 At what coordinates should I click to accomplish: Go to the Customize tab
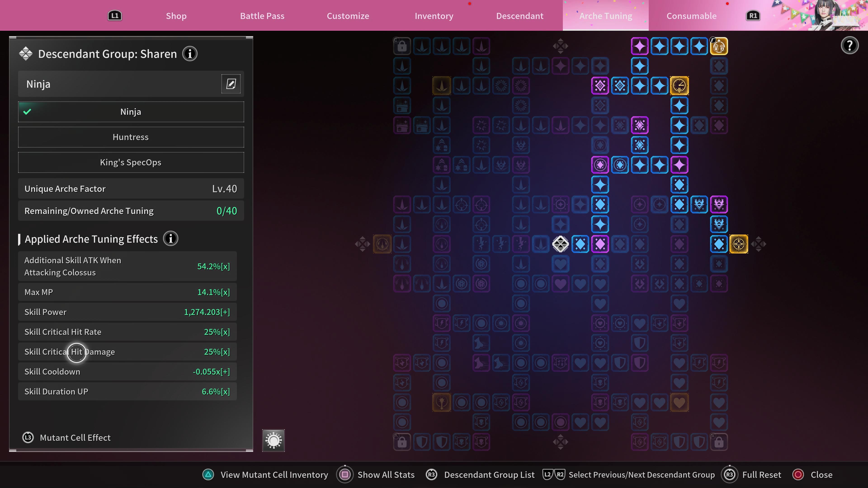(348, 16)
